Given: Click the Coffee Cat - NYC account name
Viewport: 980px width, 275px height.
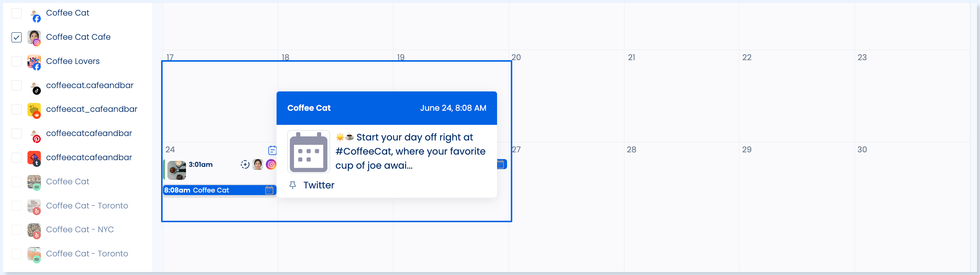Looking at the screenshot, I should click(80, 230).
